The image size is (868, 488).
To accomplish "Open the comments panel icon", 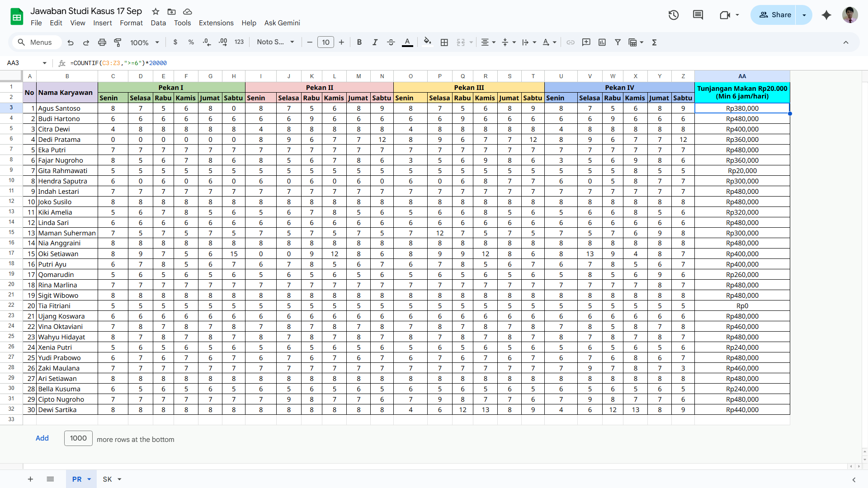I will point(698,15).
